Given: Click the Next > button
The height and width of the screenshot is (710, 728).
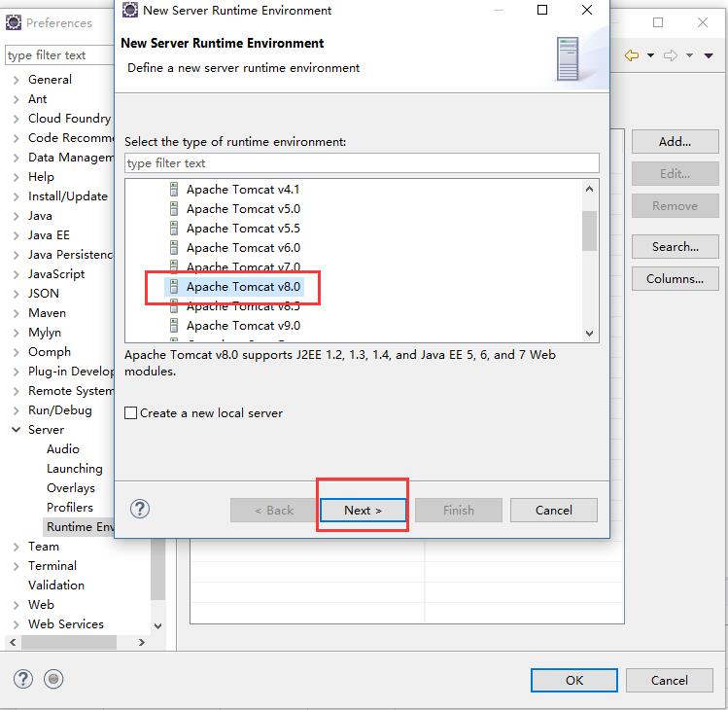Looking at the screenshot, I should [363, 511].
